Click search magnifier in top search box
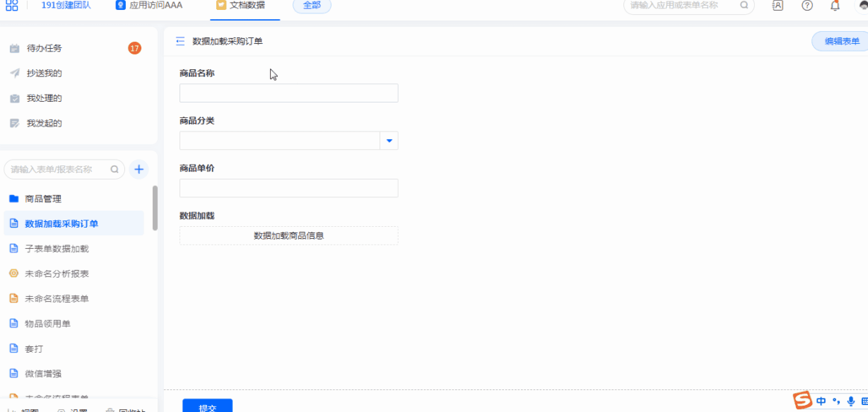 pyautogui.click(x=744, y=6)
